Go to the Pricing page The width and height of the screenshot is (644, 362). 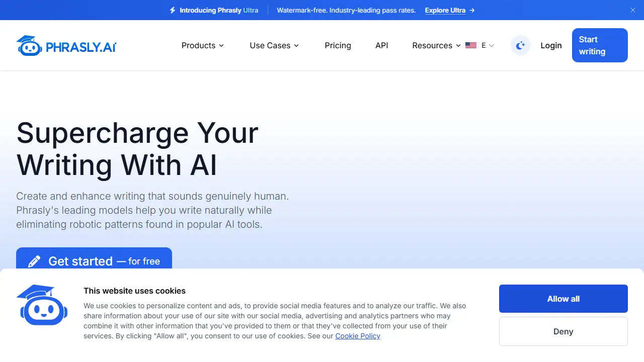pos(338,45)
